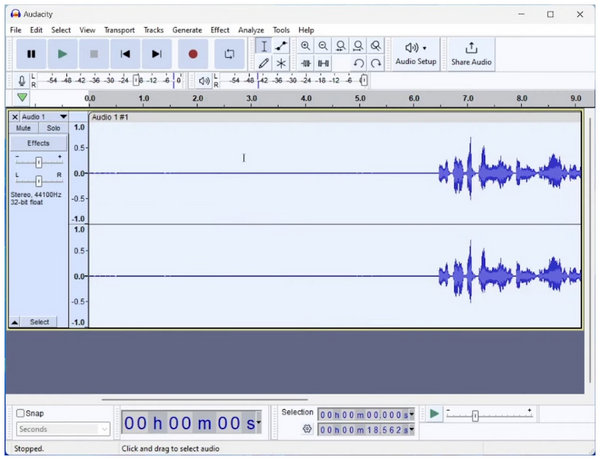Skip to start of the project

[125, 54]
